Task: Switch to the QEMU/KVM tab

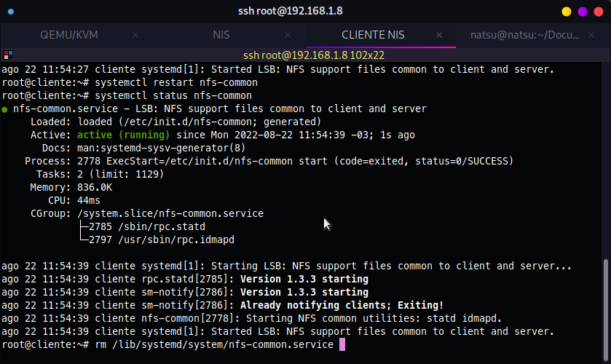Action: (x=69, y=35)
